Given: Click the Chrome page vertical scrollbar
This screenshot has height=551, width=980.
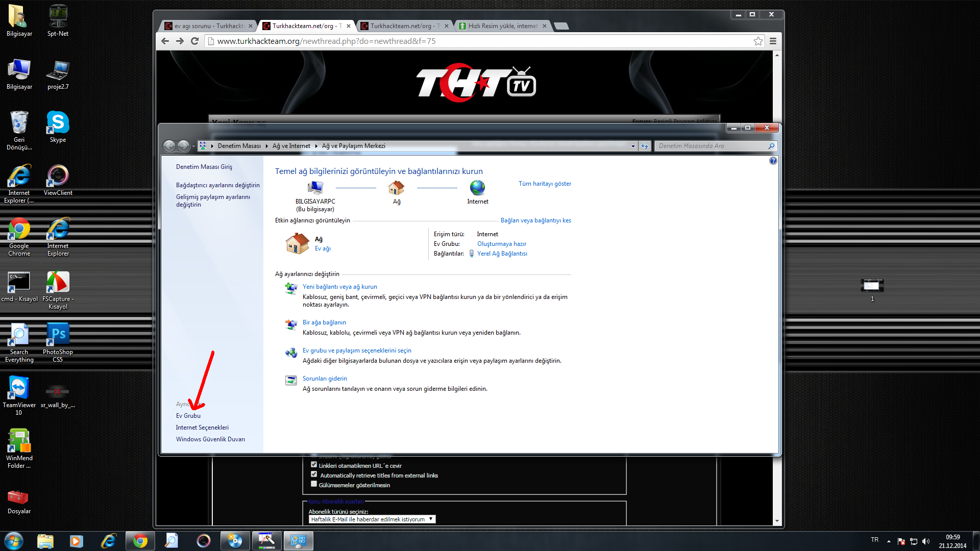Looking at the screenshot, I should pos(777,288).
